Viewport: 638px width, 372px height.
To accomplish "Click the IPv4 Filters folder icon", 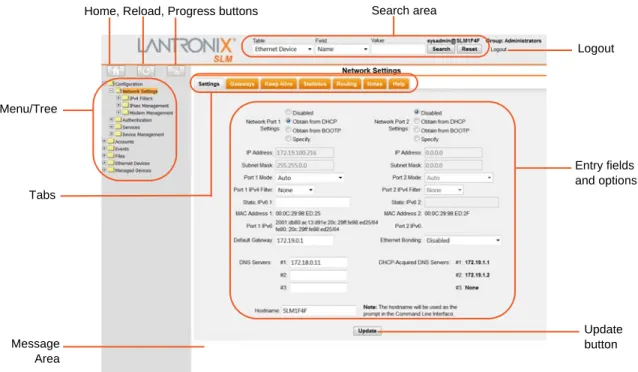I will coord(126,98).
